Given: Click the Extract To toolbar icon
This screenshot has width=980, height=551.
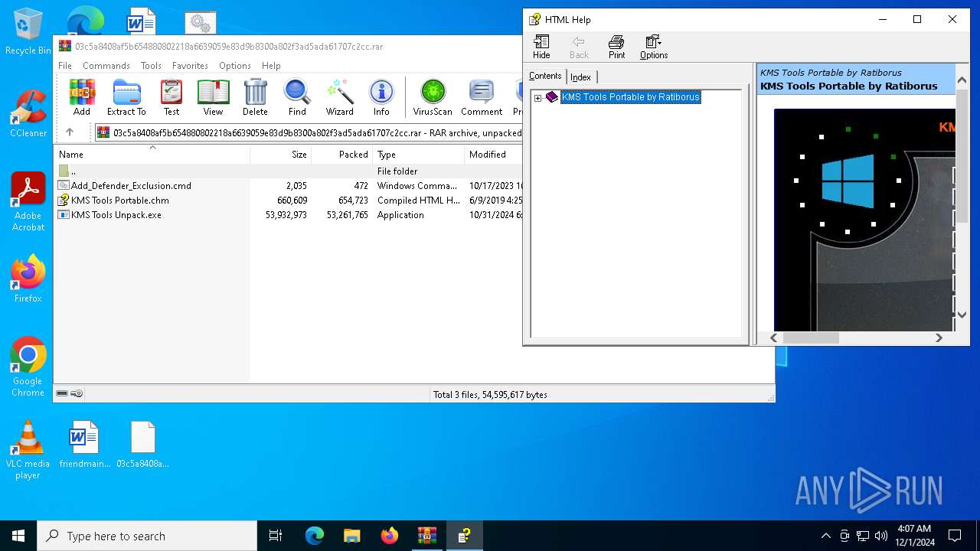Looking at the screenshot, I should pos(126,97).
